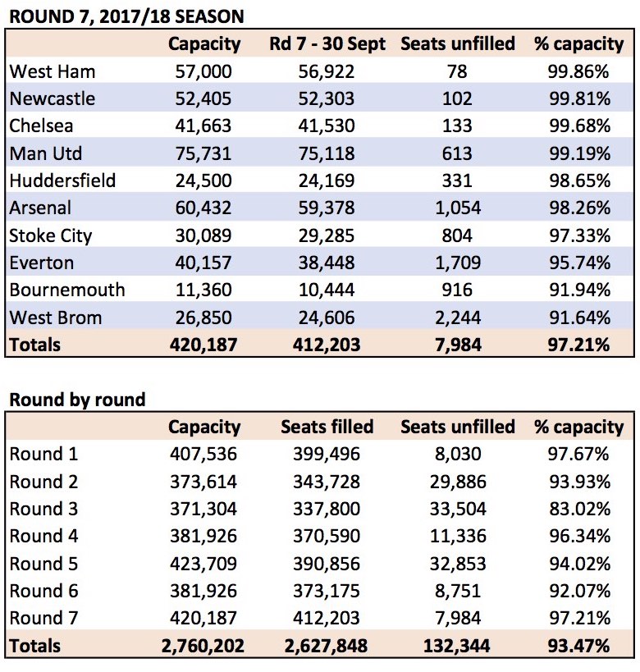Click Round 3 percentage 83.02%
Screen dimensions: 640x672
pos(579,510)
